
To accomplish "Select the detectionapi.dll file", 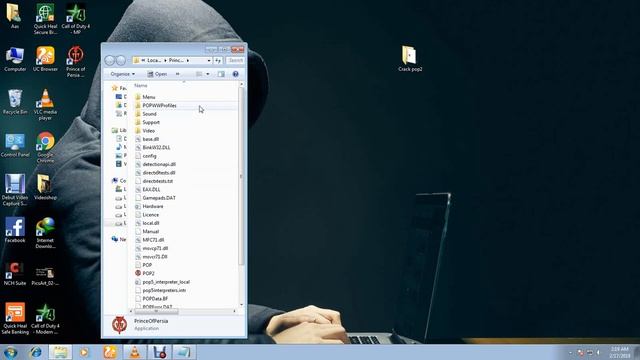I will click(156, 164).
